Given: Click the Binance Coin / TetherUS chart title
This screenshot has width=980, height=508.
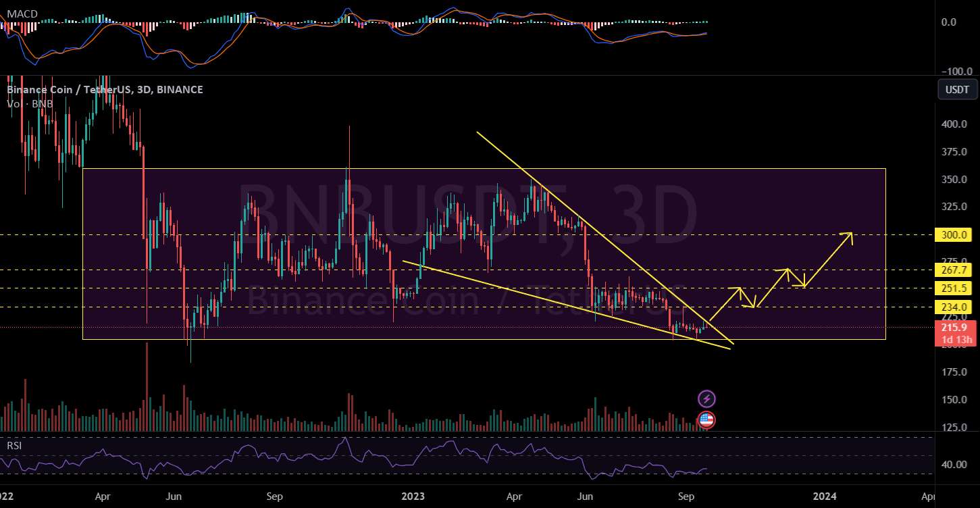Looking at the screenshot, I should click(x=105, y=90).
